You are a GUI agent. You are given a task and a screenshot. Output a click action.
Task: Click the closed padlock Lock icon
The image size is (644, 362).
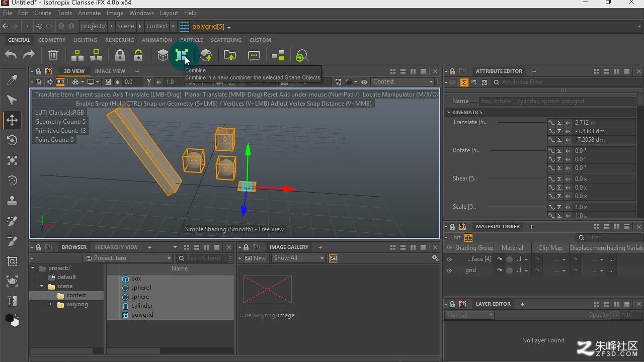pyautogui.click(x=120, y=55)
